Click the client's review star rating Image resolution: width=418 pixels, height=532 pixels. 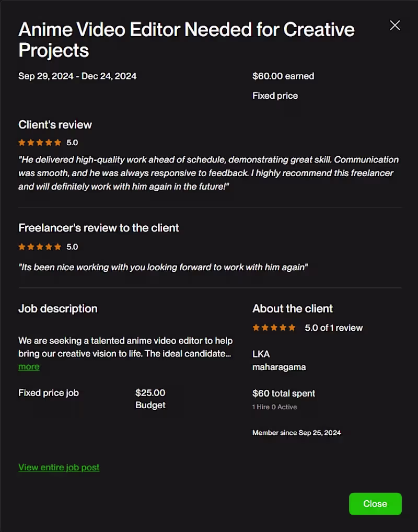40,142
